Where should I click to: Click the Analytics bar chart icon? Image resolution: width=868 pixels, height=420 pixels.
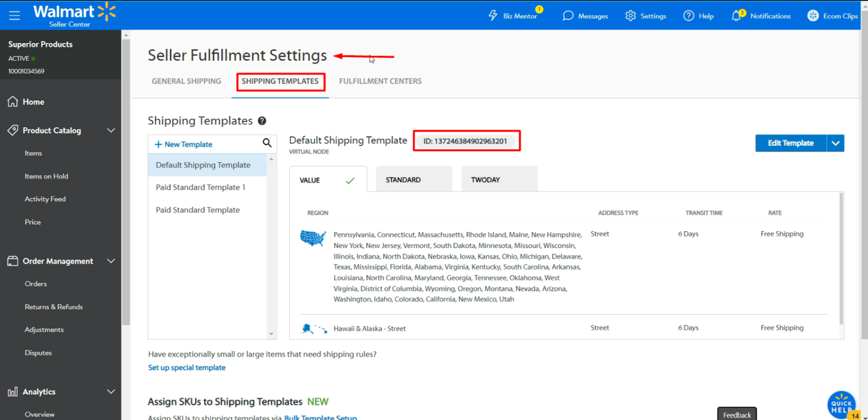(x=13, y=392)
